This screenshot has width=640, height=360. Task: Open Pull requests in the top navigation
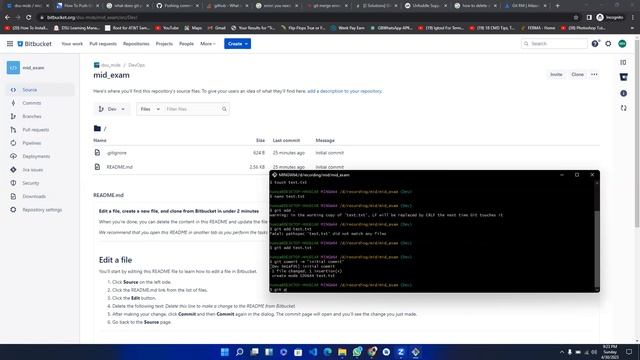[103, 44]
